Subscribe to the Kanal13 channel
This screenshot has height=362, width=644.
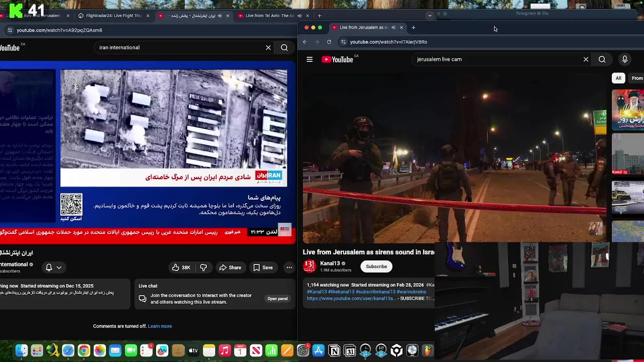tap(376, 266)
